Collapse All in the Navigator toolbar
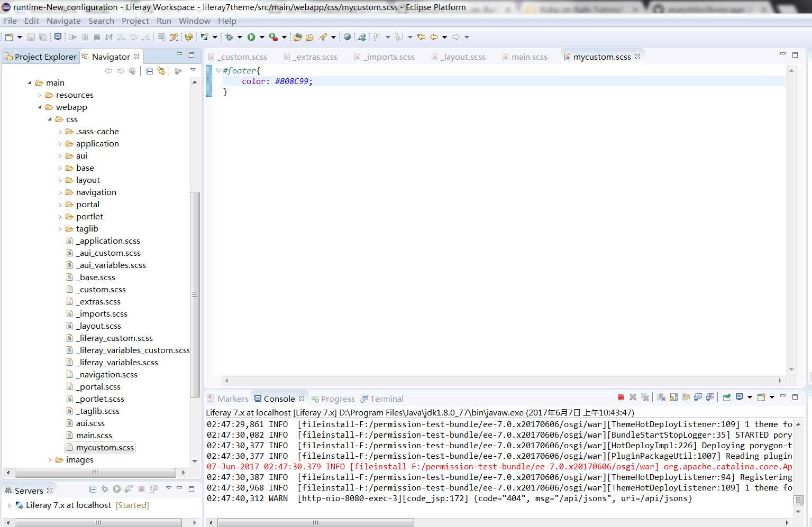This screenshot has height=527, width=812. (x=149, y=71)
